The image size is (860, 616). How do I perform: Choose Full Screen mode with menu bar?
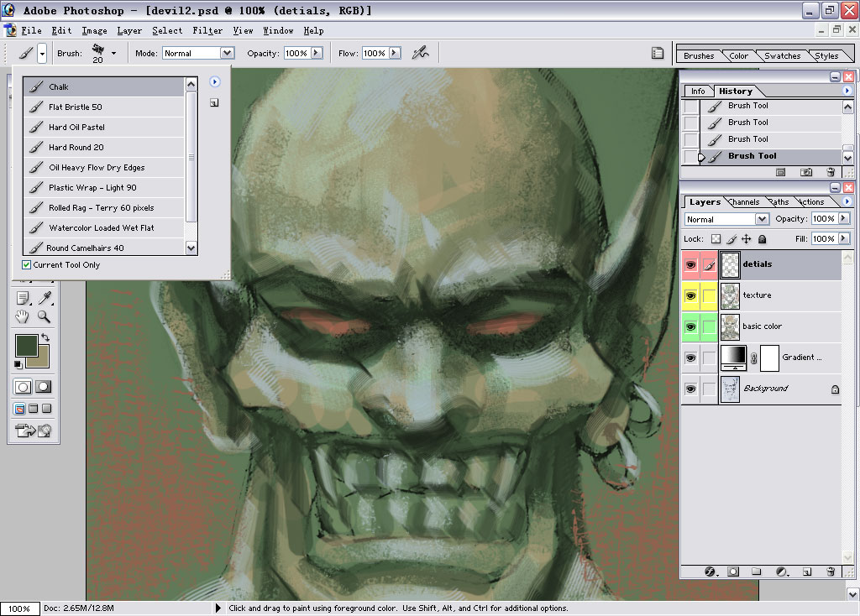[33, 409]
